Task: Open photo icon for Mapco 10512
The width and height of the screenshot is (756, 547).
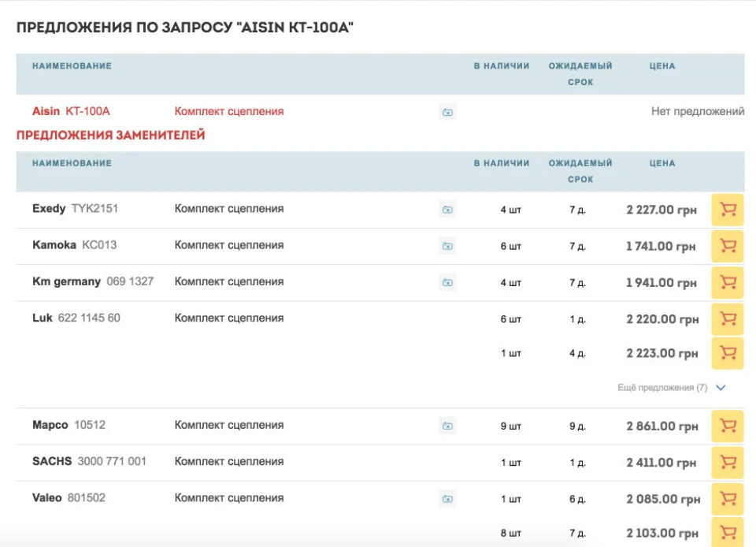Action: click(447, 426)
